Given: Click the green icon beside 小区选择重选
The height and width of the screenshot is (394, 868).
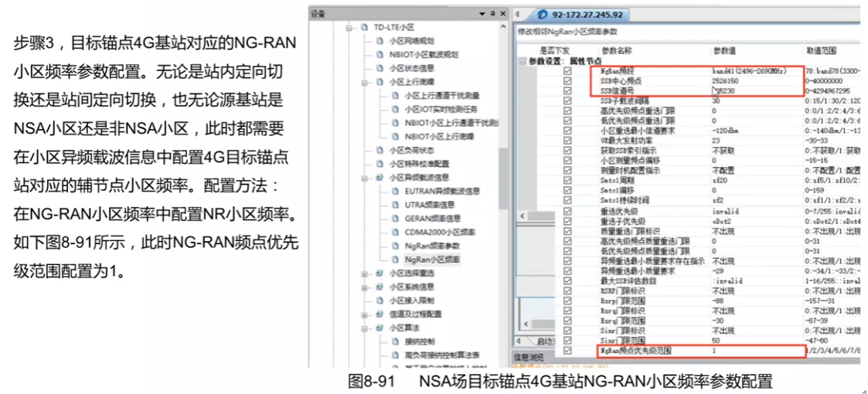Looking at the screenshot, I should [x=380, y=273].
